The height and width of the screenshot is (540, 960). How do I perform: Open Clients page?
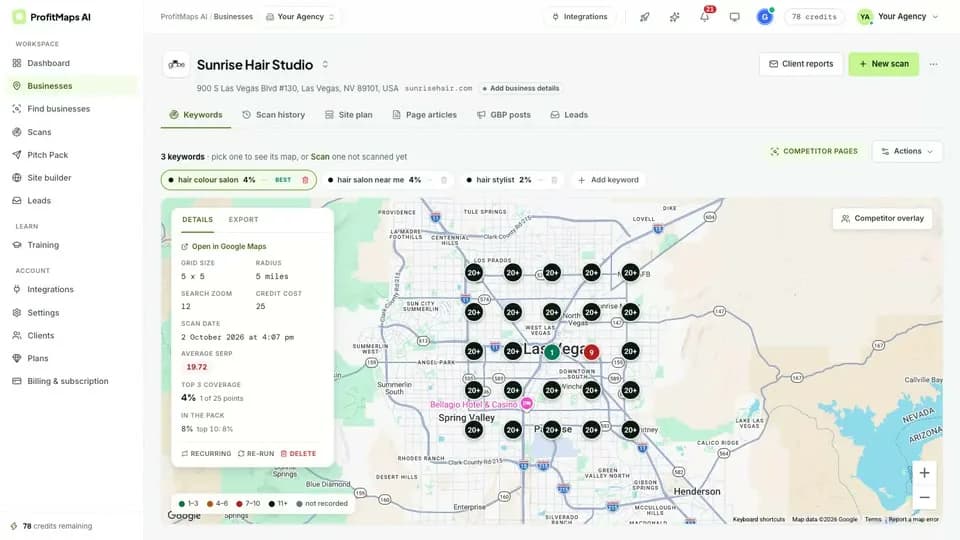[40, 336]
